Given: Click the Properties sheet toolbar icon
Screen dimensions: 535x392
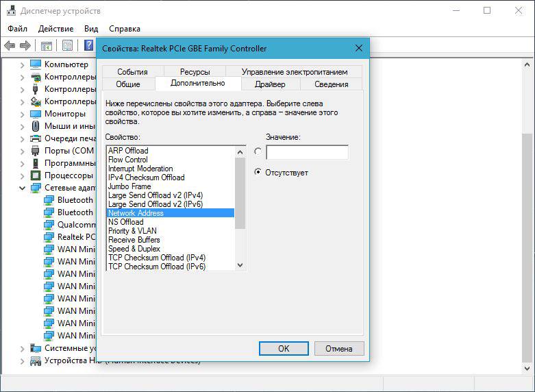Looking at the screenshot, I should click(x=68, y=46).
